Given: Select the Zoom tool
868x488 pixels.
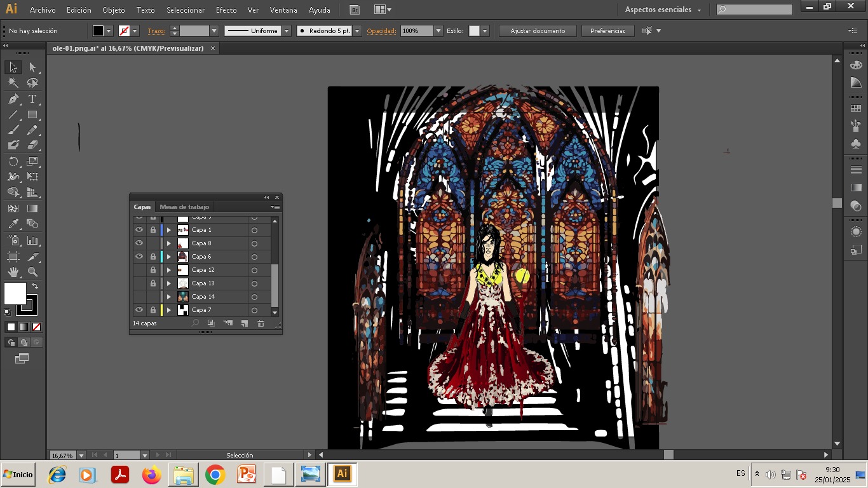Looking at the screenshot, I should [32, 272].
